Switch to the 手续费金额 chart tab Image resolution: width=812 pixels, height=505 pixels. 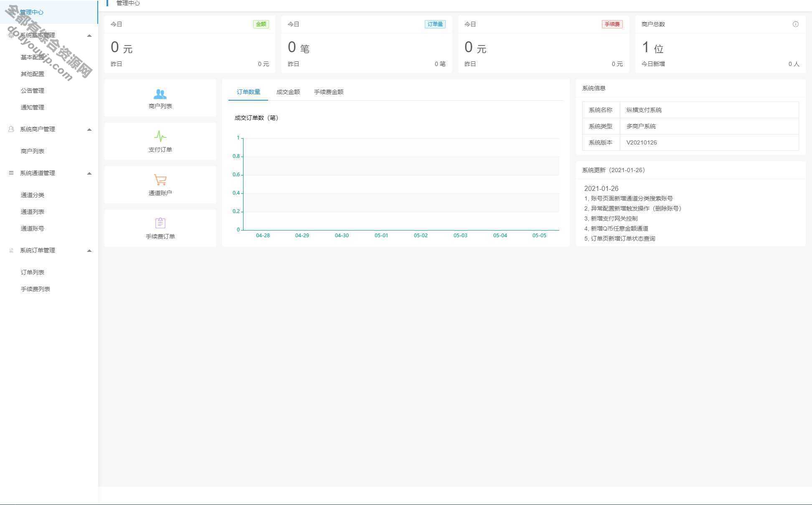328,92
